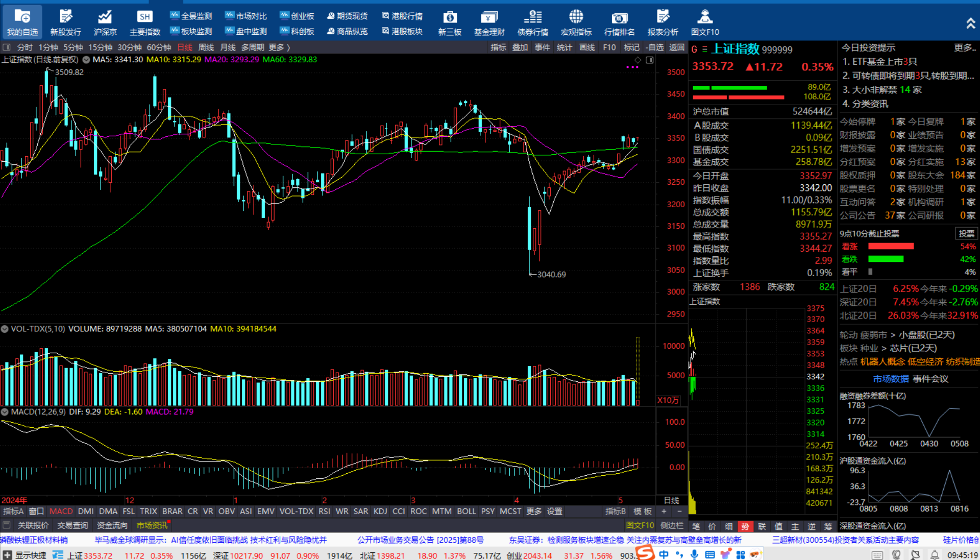Click the notification bell in the status bar
980x560 pixels.
pyautogui.click(x=935, y=554)
